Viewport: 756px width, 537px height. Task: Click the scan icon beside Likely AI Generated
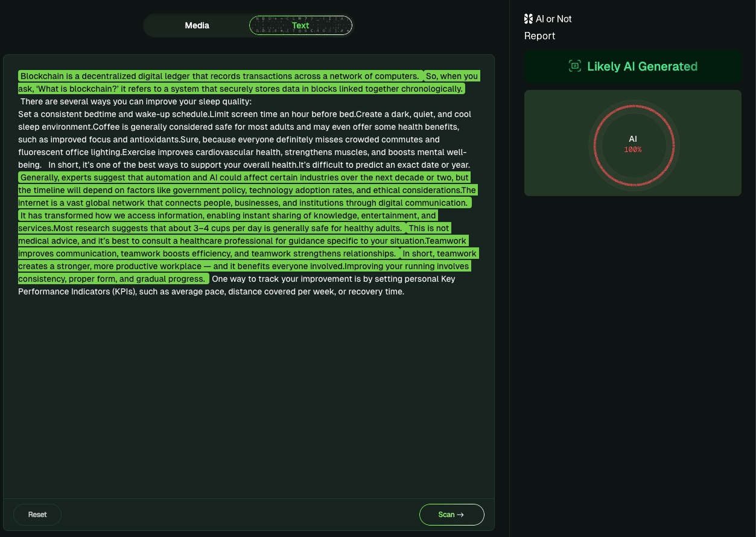click(575, 66)
